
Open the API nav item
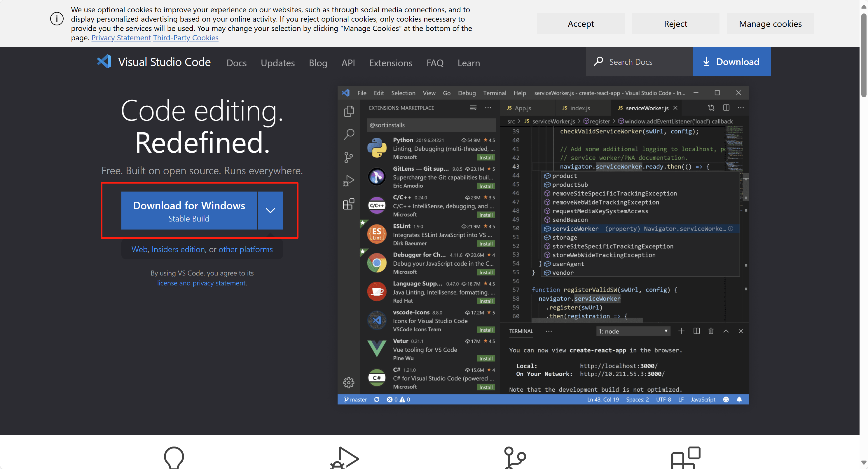point(348,63)
